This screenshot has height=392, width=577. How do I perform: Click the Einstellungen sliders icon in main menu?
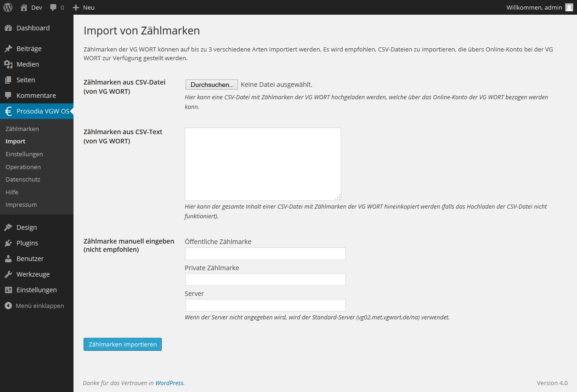pyautogui.click(x=8, y=290)
